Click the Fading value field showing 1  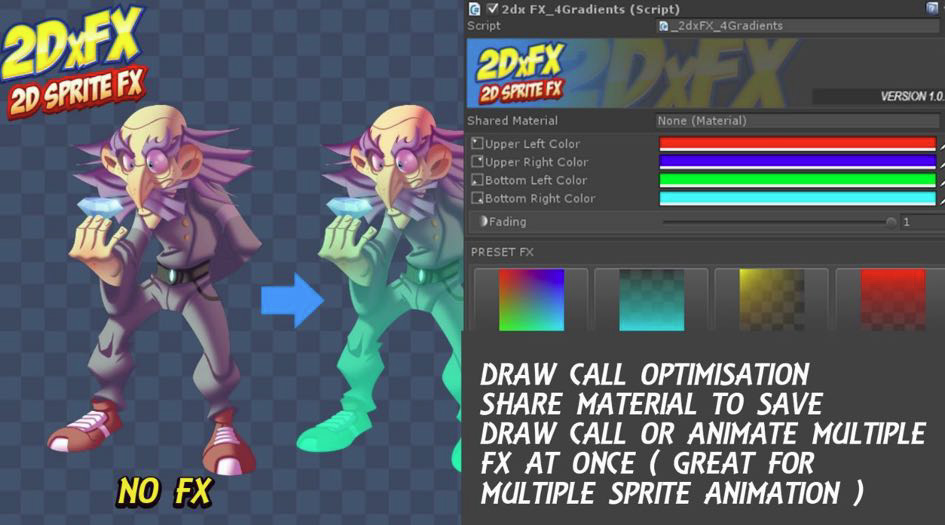[x=922, y=222]
